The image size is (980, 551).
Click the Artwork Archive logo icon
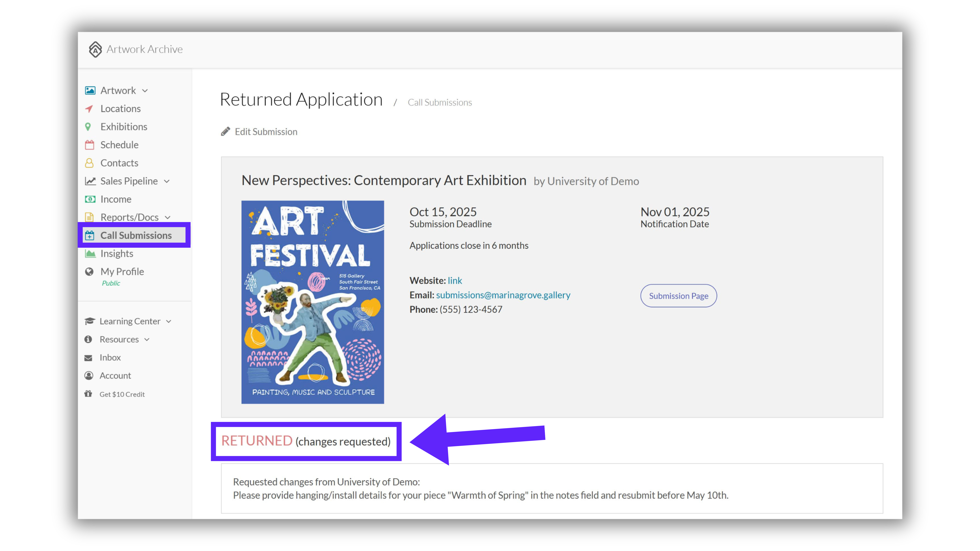(95, 49)
